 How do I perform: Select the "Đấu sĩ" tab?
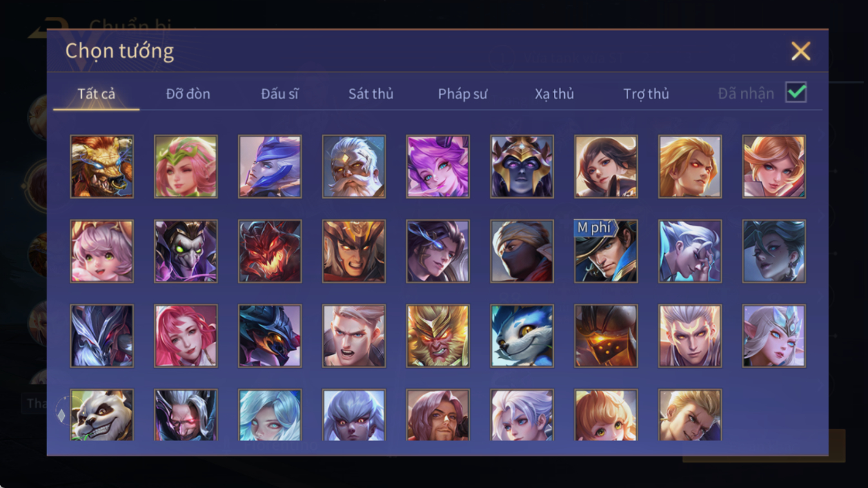(280, 94)
